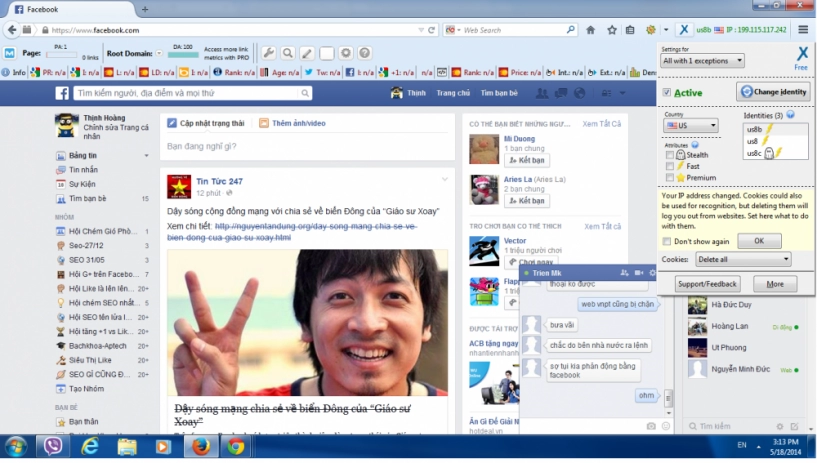
Task: Toggle the Active checkbox
Action: point(666,93)
